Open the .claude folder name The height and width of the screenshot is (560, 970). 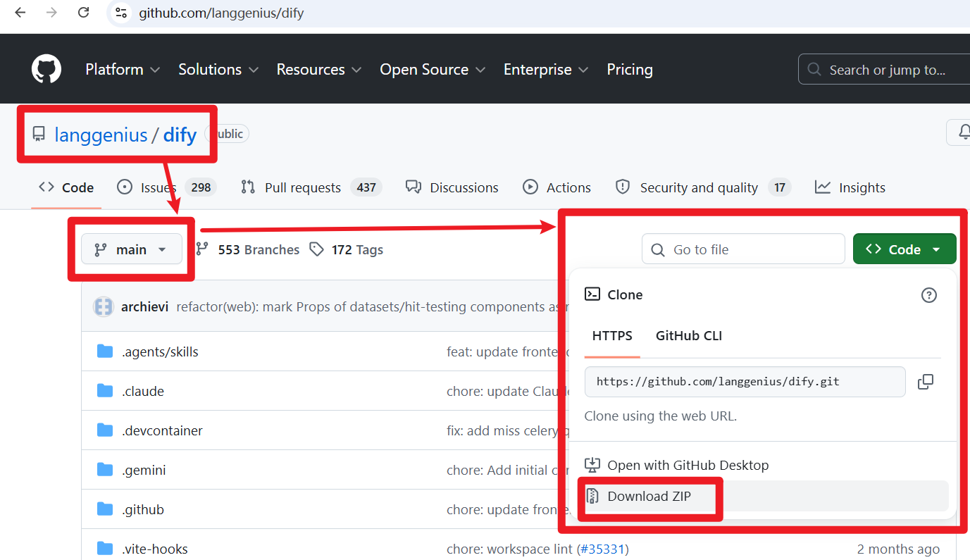142,391
